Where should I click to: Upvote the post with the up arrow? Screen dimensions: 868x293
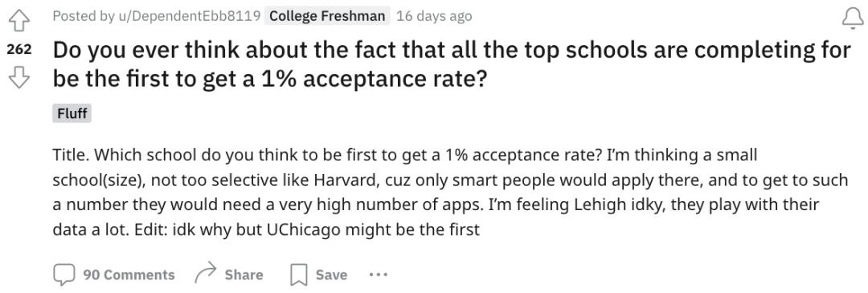[18, 21]
